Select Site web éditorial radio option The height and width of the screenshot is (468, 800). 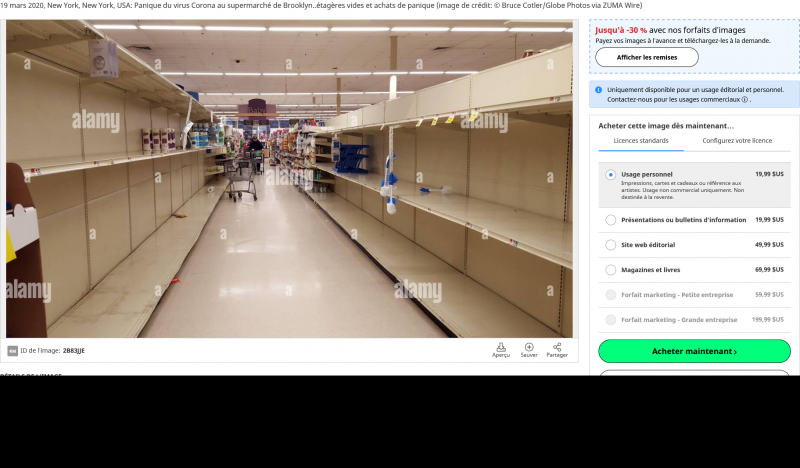[610, 245]
